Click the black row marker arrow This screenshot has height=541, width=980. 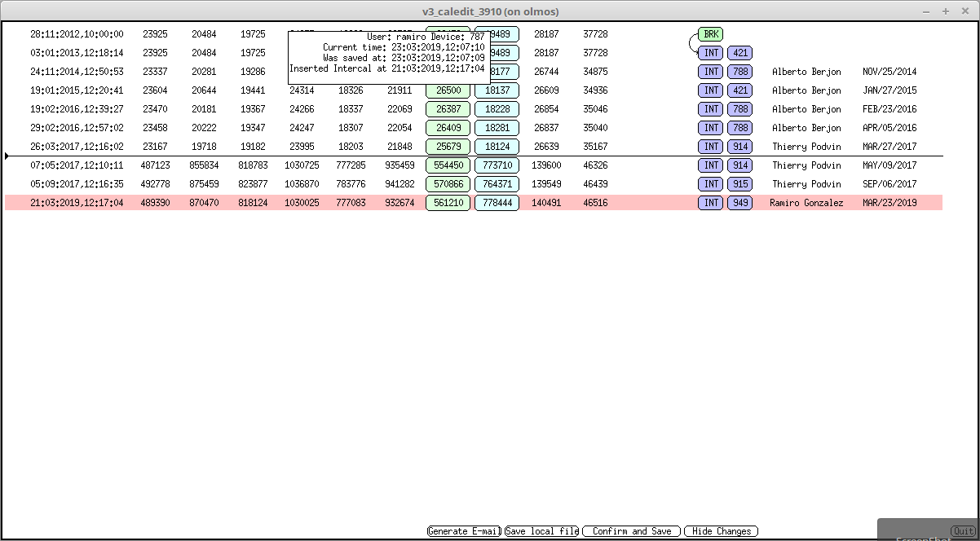pyautogui.click(x=7, y=156)
